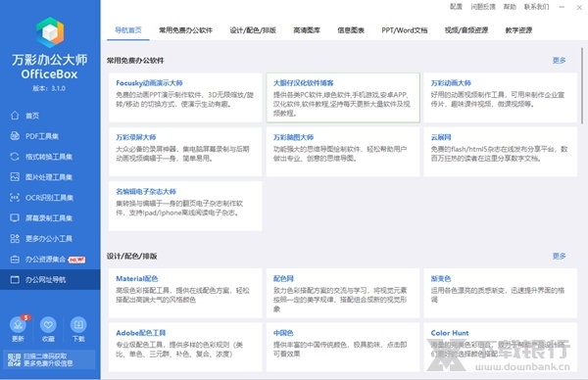Select the 格式转换工具集 icon

[15, 157]
